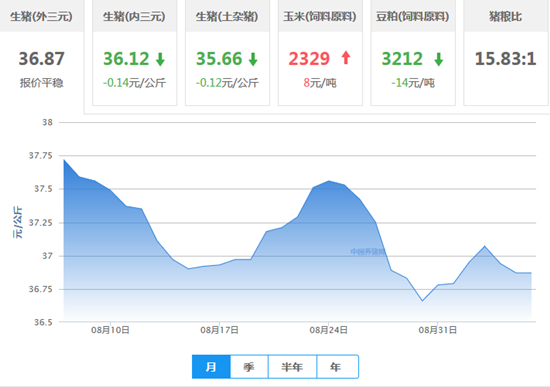
Task: Click the chart's lowest dip near 08月31日
Action: click(422, 301)
